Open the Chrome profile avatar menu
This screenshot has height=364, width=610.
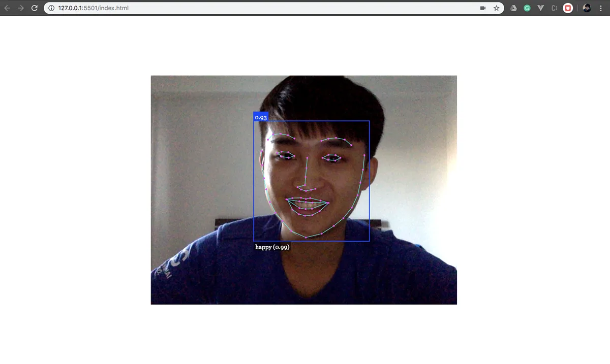coord(587,8)
